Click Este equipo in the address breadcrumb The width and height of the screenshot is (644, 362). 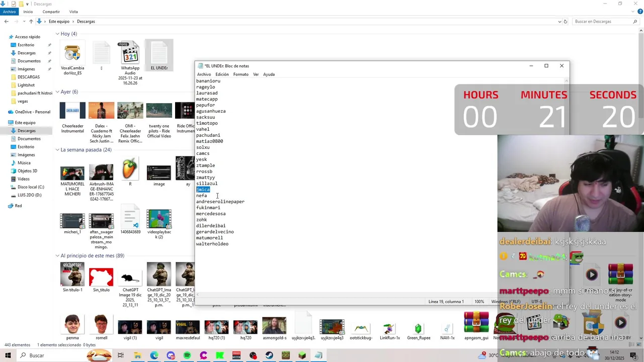click(59, 22)
